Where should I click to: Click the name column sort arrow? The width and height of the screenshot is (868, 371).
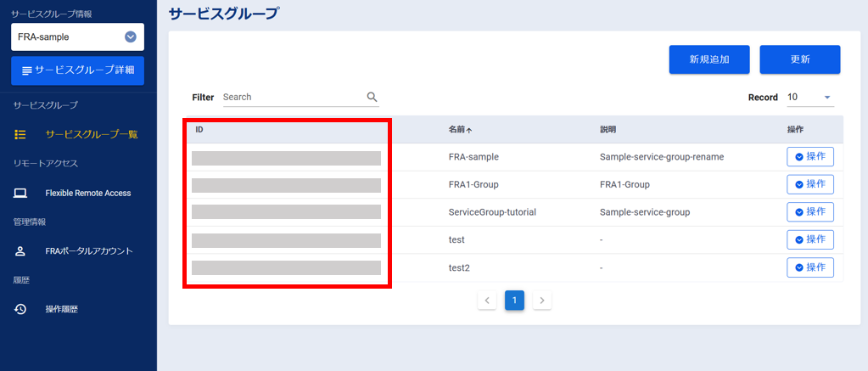[468, 130]
